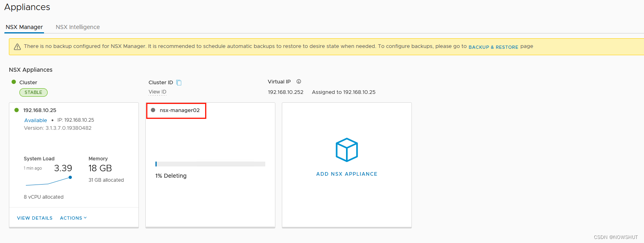
Task: Click the Virtual IP label
Action: click(x=279, y=81)
